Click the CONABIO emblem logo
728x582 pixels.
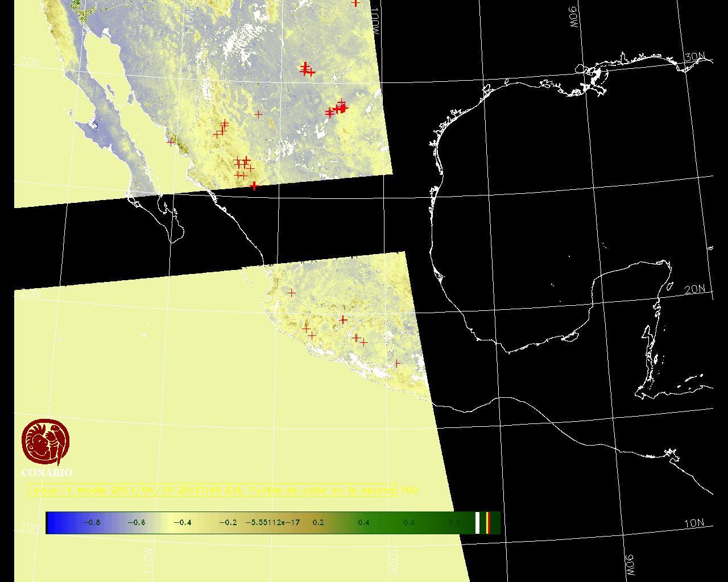point(45,442)
